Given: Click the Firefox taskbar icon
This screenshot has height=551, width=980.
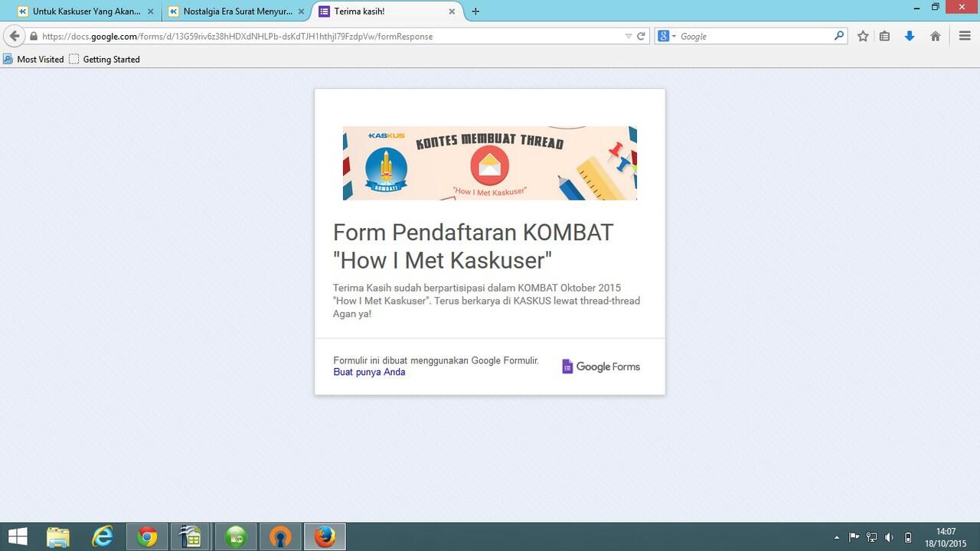Looking at the screenshot, I should (x=325, y=536).
